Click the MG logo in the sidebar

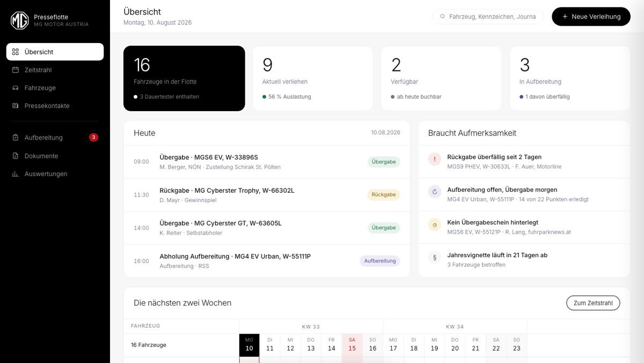pos(20,20)
